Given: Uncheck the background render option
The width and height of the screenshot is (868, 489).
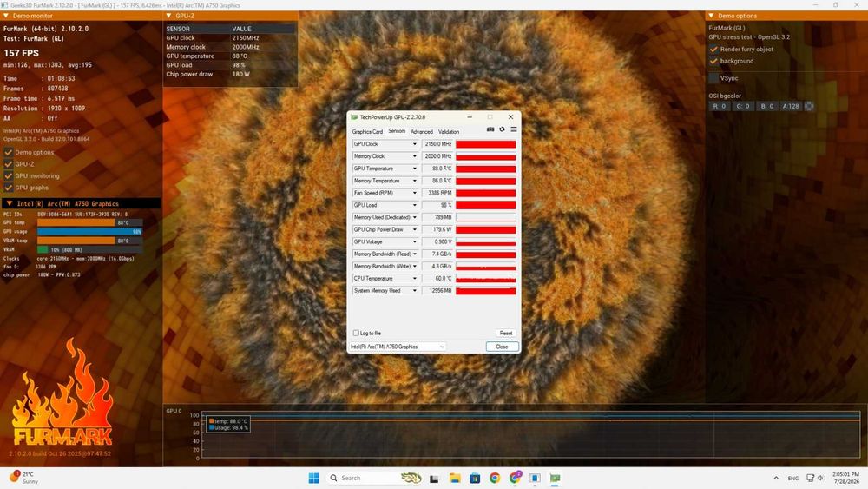Looking at the screenshot, I should click(x=713, y=61).
